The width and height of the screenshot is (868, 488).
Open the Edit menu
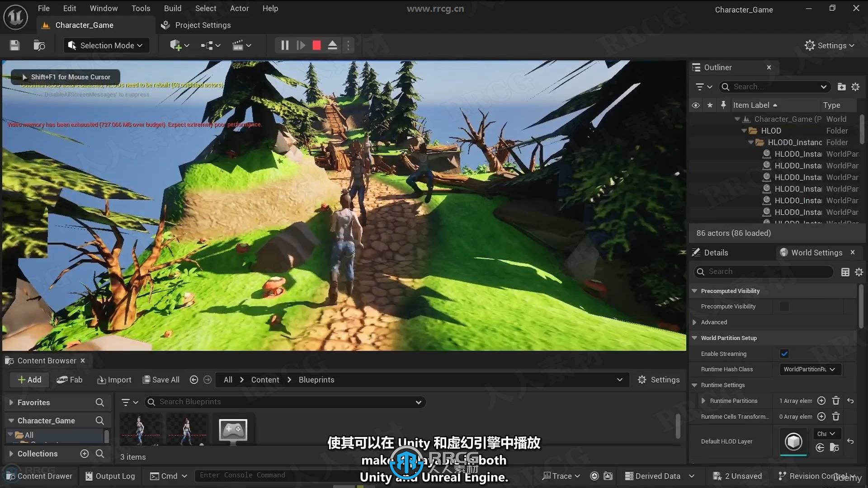click(x=70, y=8)
